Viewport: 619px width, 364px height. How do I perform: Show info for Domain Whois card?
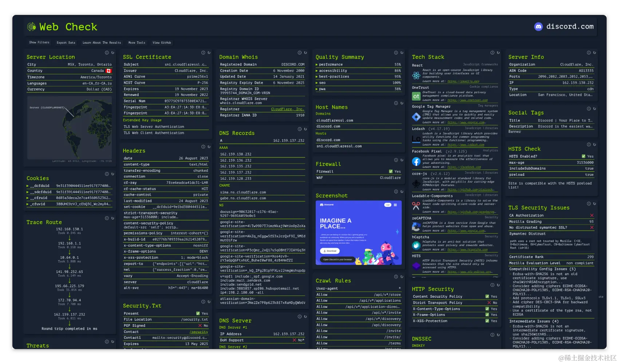300,53
